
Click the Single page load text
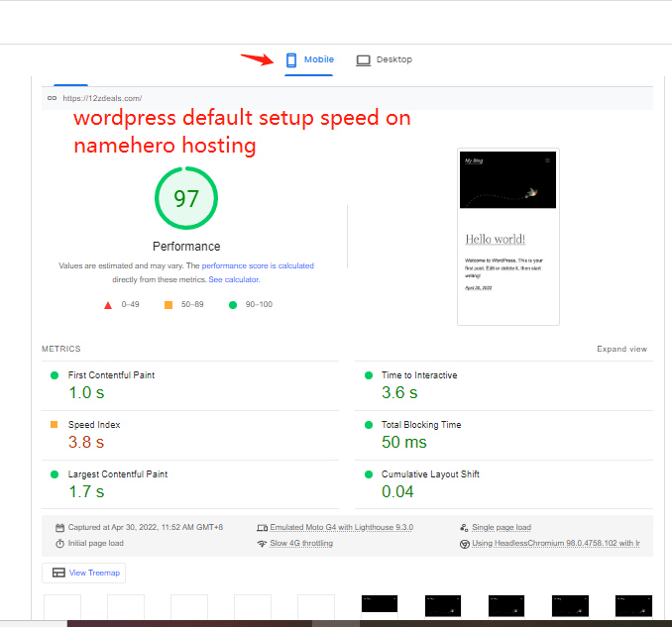coord(501,528)
